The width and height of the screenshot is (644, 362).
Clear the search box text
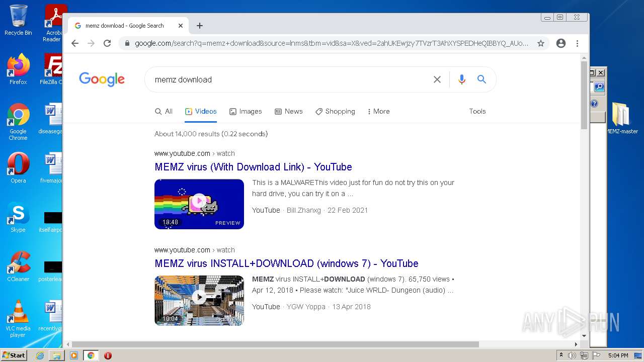437,79
